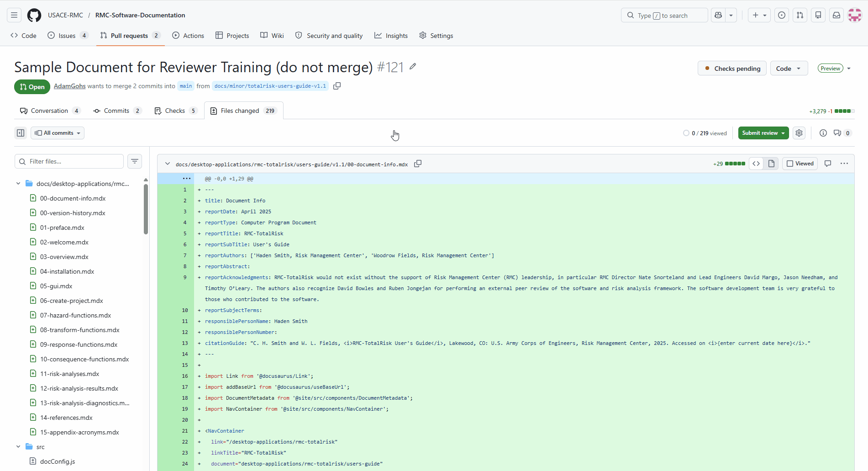
Task: Open Copilot chat icon
Action: point(718,15)
